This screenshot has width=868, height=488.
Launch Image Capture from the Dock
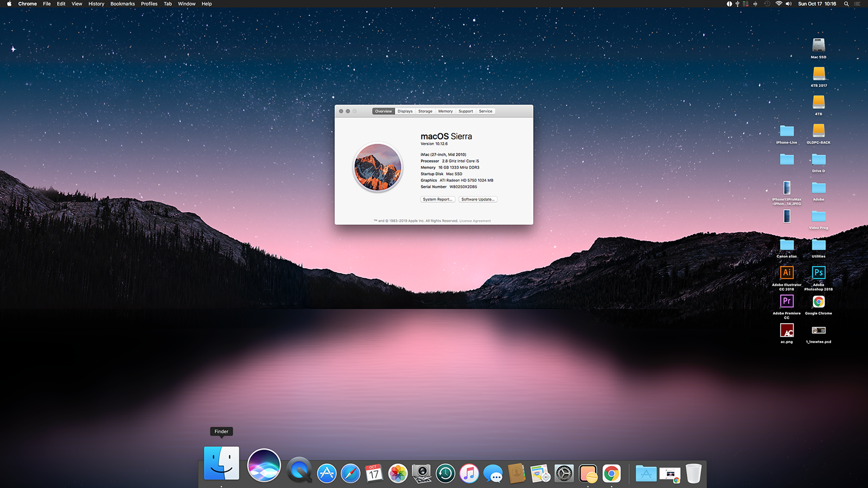tap(422, 473)
